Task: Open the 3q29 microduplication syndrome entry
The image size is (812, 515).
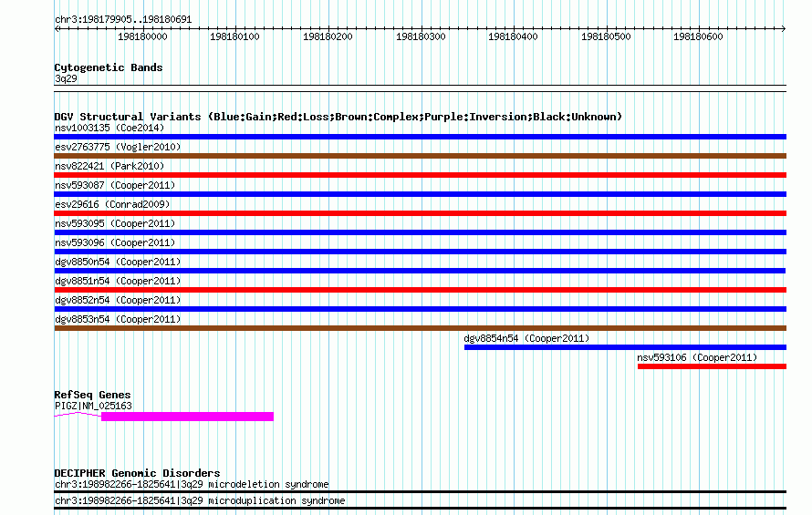Action: pyautogui.click(x=200, y=501)
